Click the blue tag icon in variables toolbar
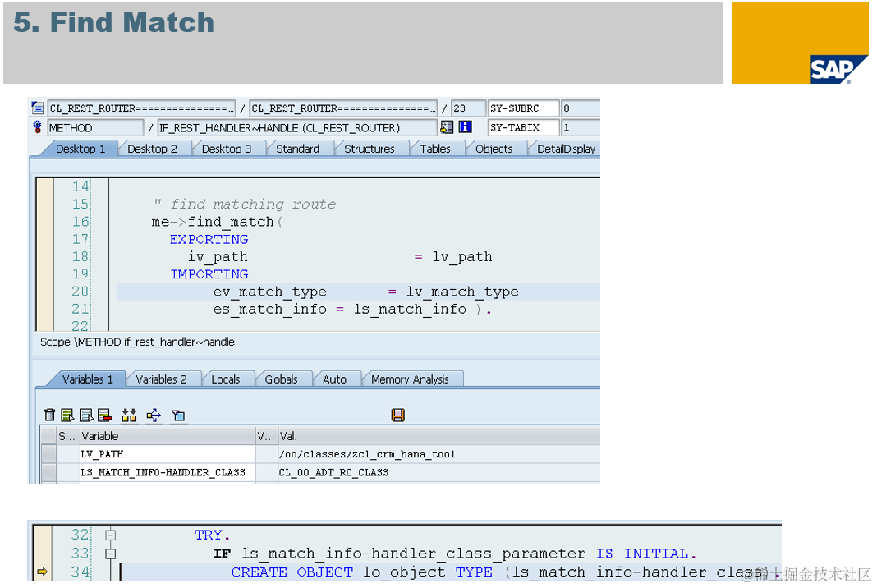The width and height of the screenshot is (877, 588). coord(178,415)
